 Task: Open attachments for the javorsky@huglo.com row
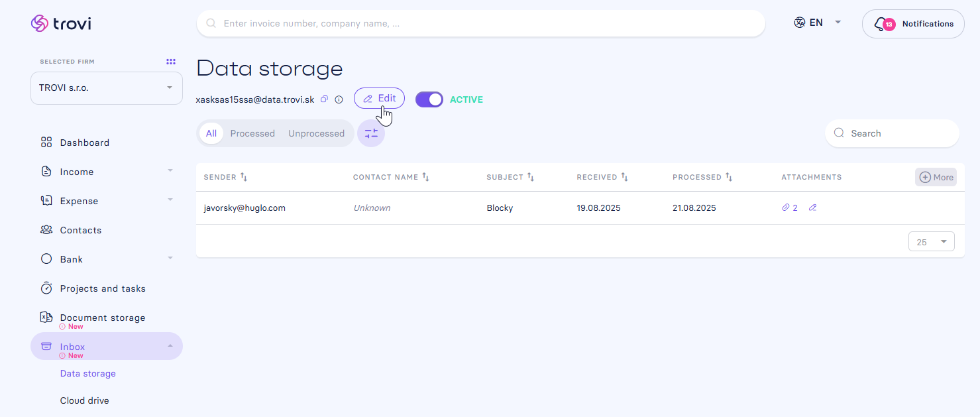click(790, 208)
